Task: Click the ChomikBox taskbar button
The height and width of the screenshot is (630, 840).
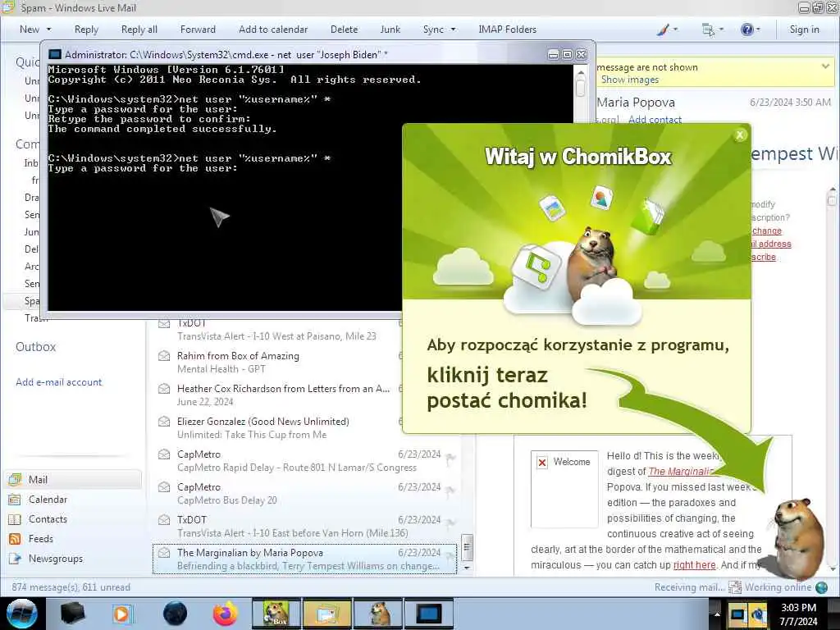Action: click(276, 614)
